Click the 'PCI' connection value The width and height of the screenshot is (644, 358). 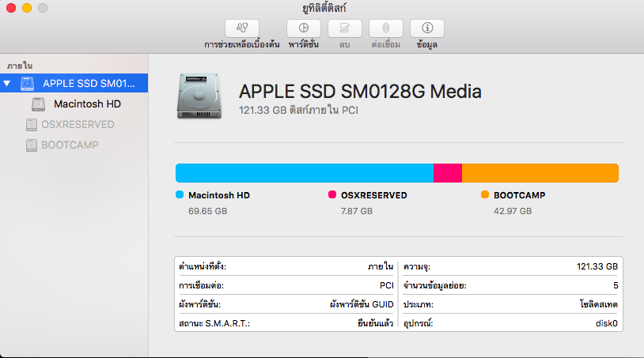387,285
